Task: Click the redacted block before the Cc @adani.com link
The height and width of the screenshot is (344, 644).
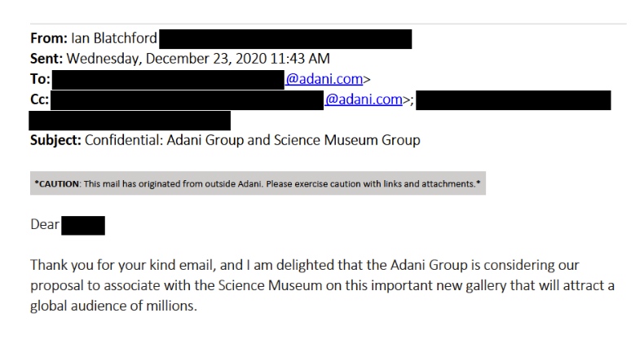Action: click(x=187, y=99)
